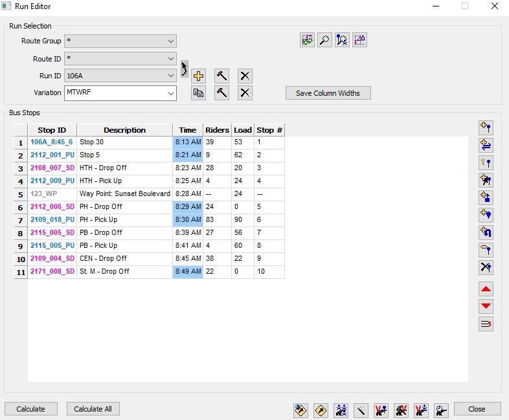This screenshot has height=420, width=509.
Task: Click the find stop and student icon
Action: [342, 40]
